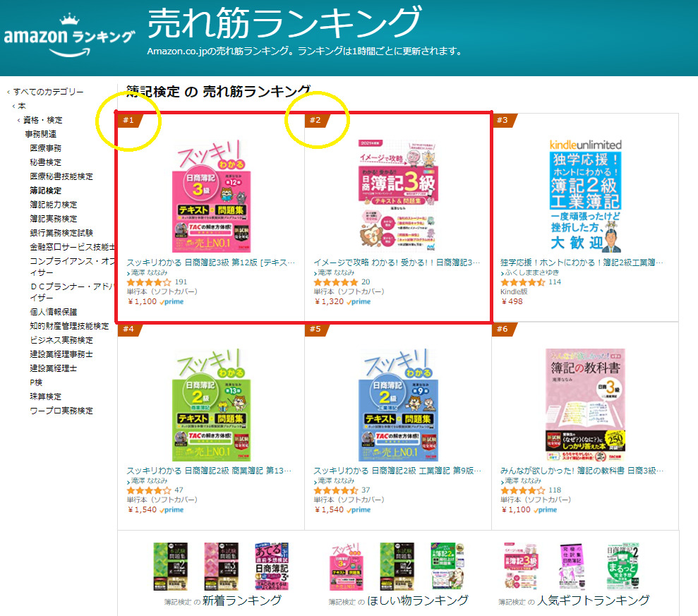Go up to the 本 category
The height and width of the screenshot is (616, 698).
(22, 106)
